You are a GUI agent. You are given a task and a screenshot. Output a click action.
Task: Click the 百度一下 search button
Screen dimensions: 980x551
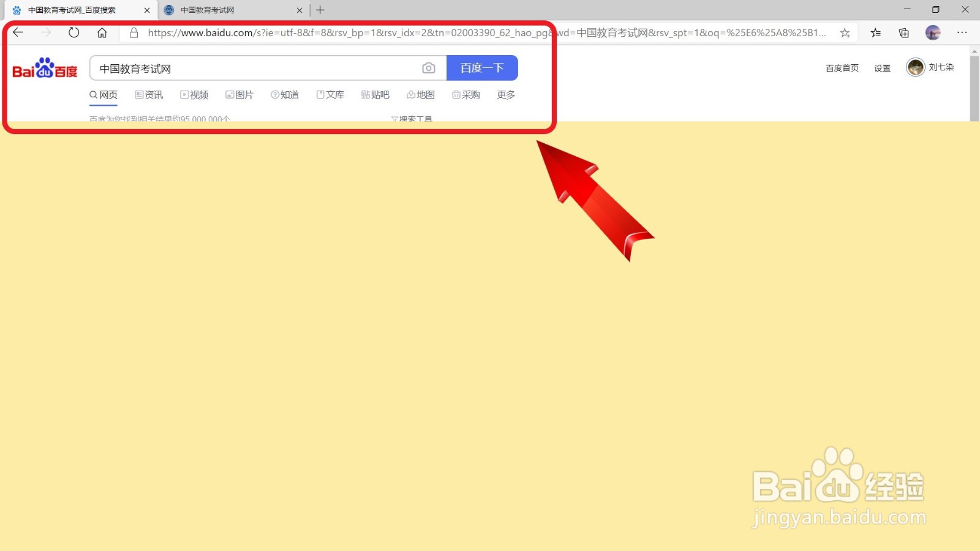(482, 68)
